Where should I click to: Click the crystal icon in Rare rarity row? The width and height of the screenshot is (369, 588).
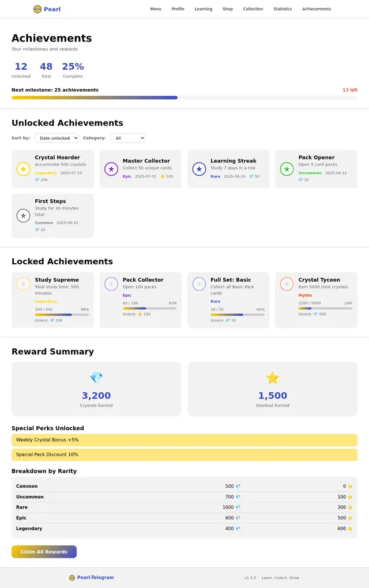pos(238,507)
